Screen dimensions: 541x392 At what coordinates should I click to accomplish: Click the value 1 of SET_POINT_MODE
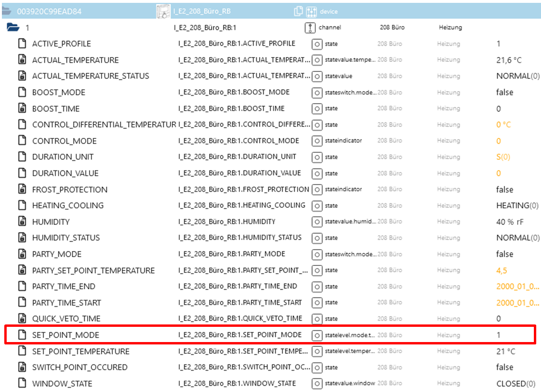[499, 335]
